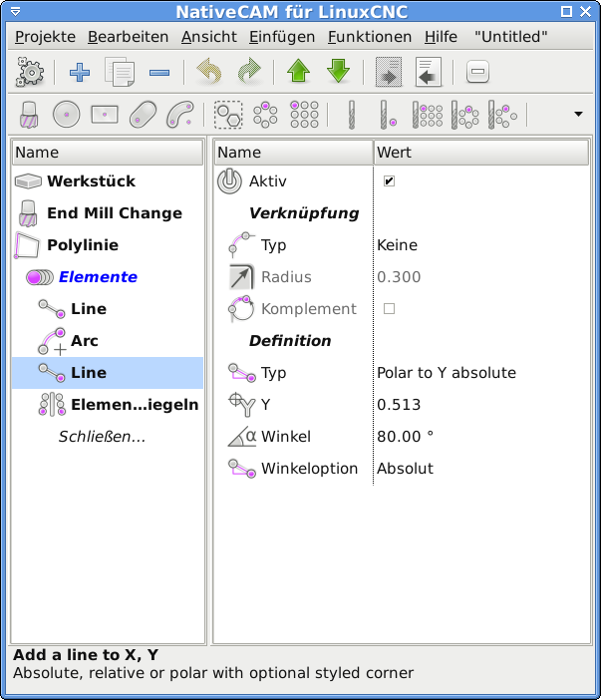The height and width of the screenshot is (700, 601).
Task: Open the preferences gears icon in toolbar
Action: (30, 72)
